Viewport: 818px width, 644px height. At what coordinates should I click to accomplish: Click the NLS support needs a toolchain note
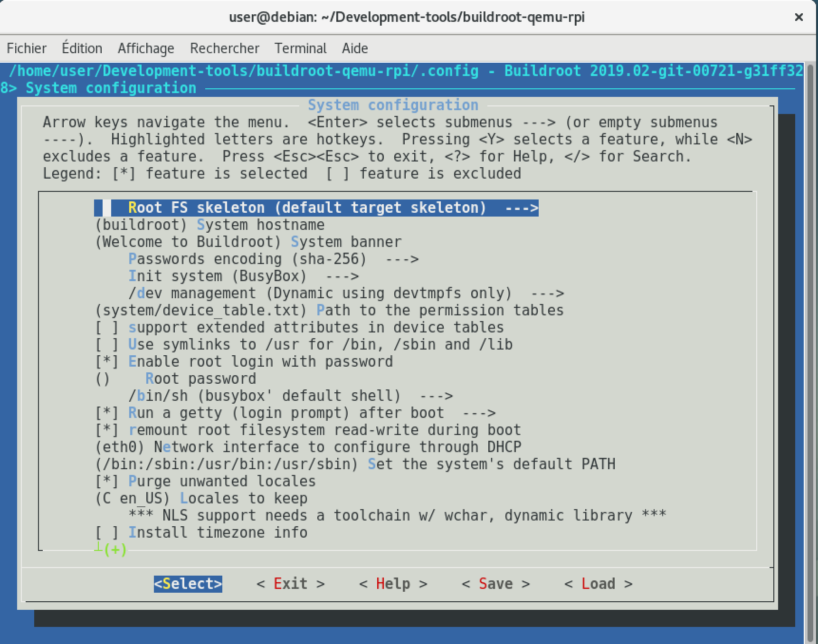tap(398, 516)
